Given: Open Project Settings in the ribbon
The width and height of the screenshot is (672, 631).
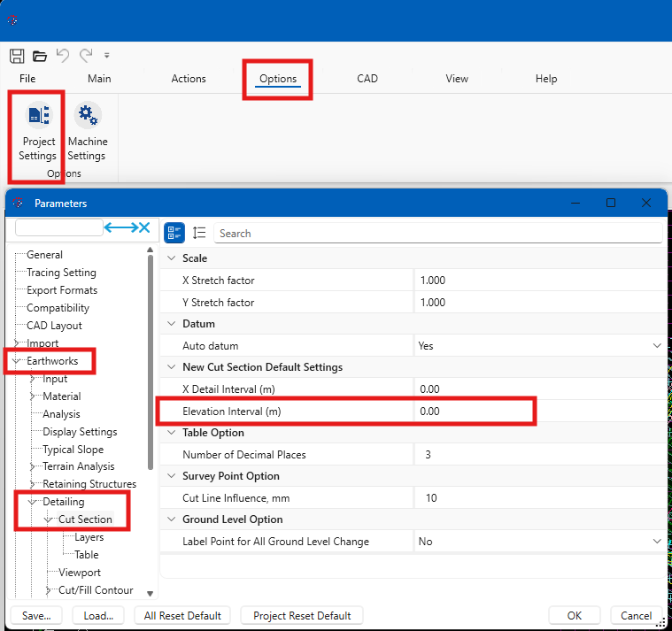Looking at the screenshot, I should (38, 132).
